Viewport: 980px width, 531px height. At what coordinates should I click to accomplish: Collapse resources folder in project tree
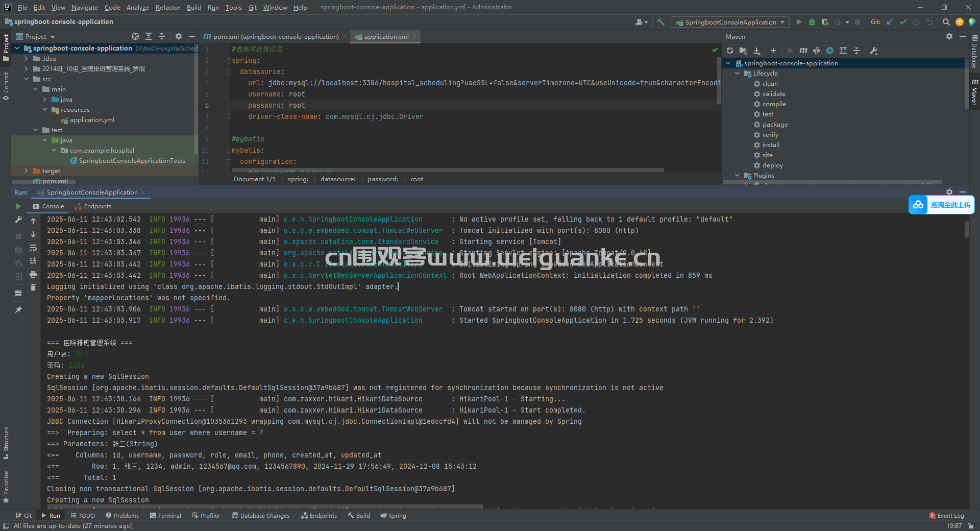click(44, 110)
